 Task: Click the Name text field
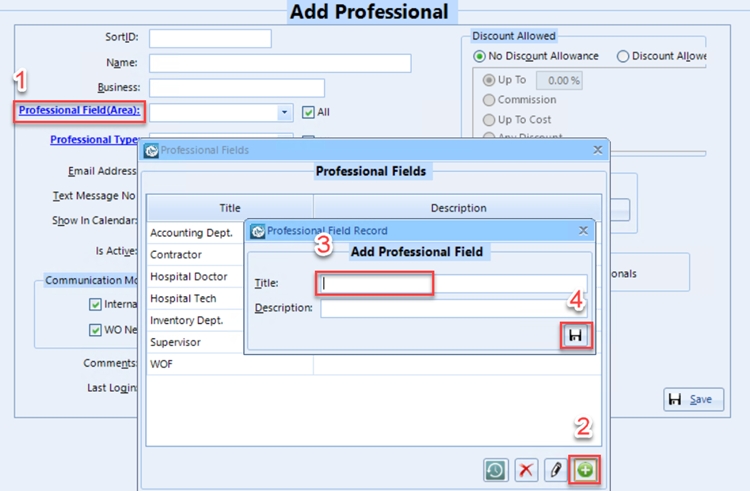coord(280,63)
